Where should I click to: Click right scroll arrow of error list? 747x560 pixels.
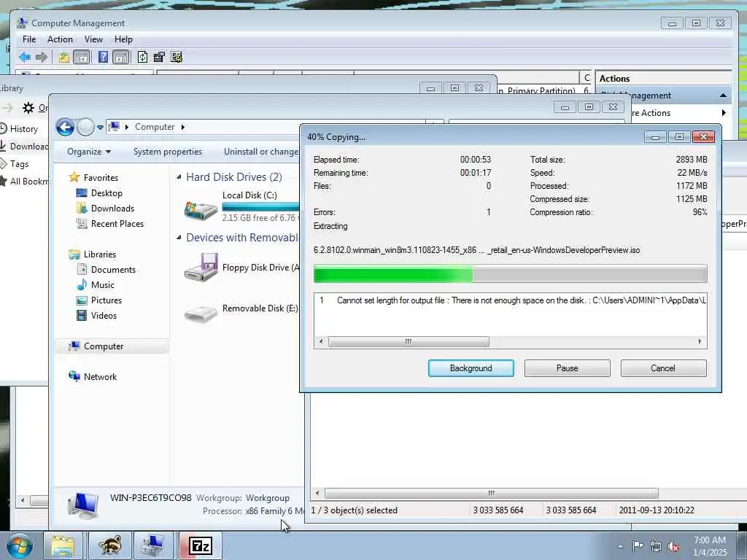pos(700,341)
